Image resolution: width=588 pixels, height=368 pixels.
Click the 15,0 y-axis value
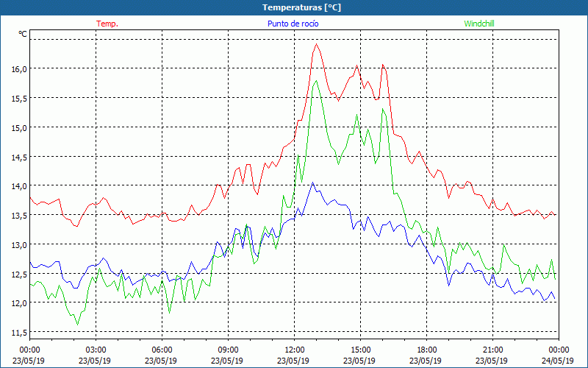click(x=19, y=127)
